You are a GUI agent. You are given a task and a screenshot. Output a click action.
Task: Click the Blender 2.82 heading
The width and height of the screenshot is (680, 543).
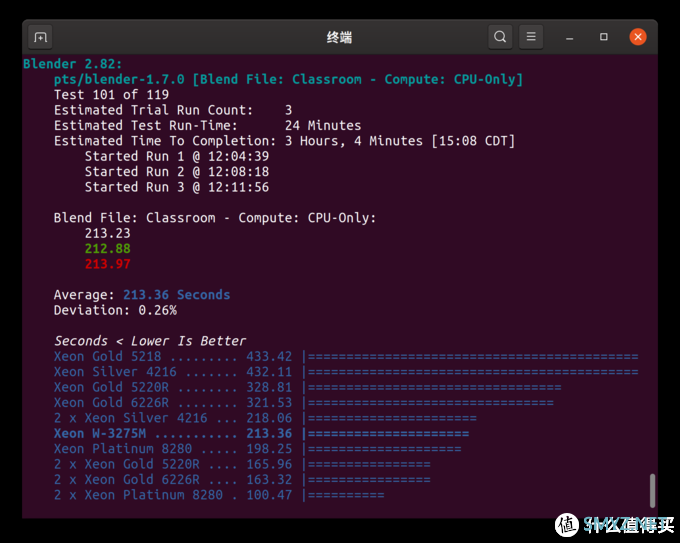[x=72, y=64]
